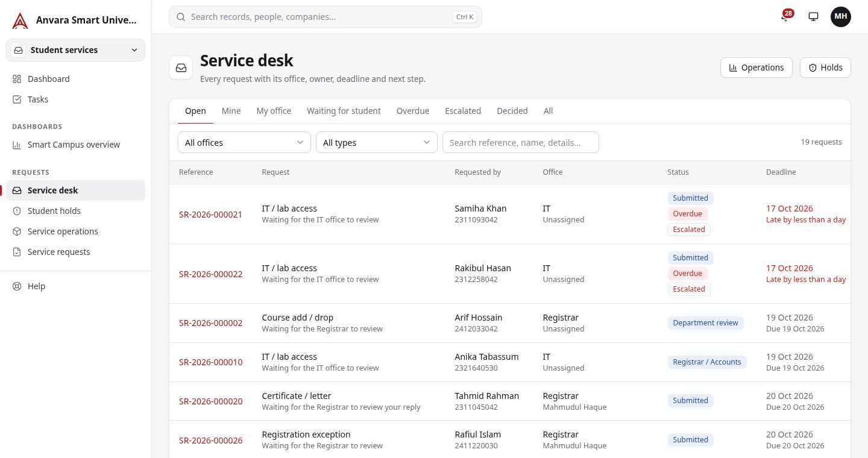
Task: Open request SR-2026-000022
Action: (x=210, y=274)
